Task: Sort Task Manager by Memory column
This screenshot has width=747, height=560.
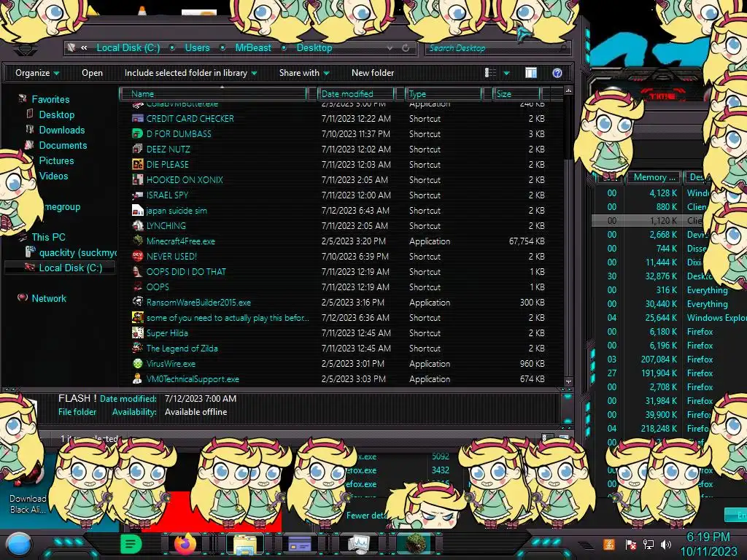Action: [x=654, y=177]
